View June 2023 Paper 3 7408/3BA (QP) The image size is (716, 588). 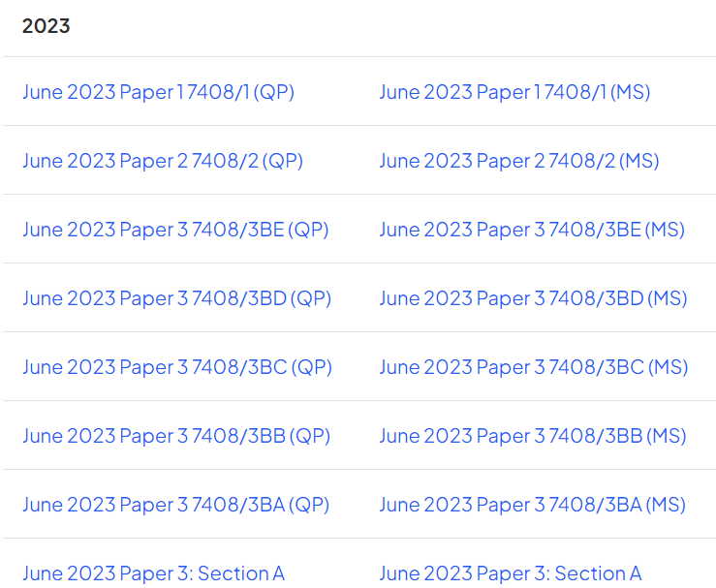(176, 506)
